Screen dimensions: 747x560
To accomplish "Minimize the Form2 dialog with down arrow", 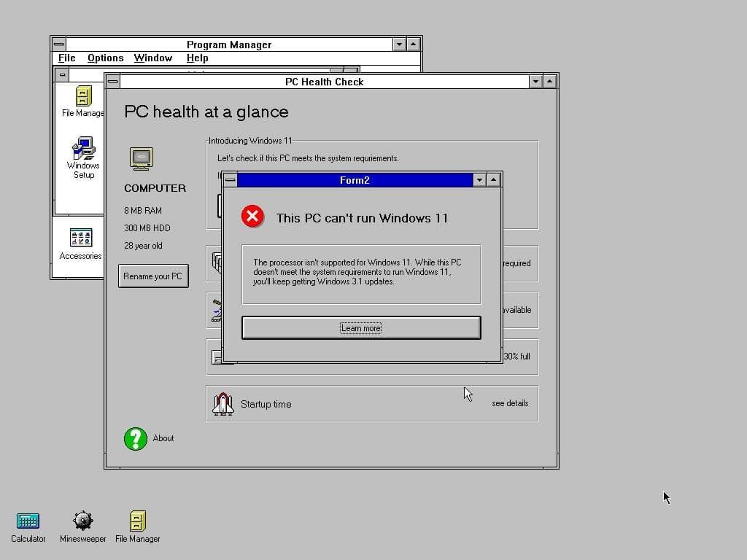I will (479, 180).
